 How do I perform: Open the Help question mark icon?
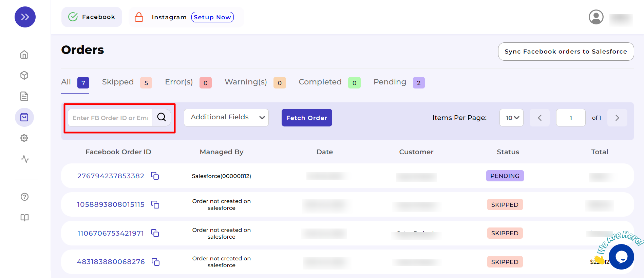coord(24,197)
